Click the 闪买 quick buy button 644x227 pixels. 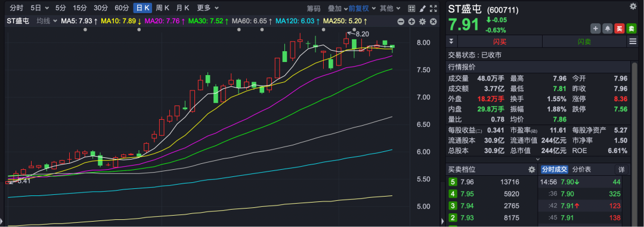pos(500,42)
